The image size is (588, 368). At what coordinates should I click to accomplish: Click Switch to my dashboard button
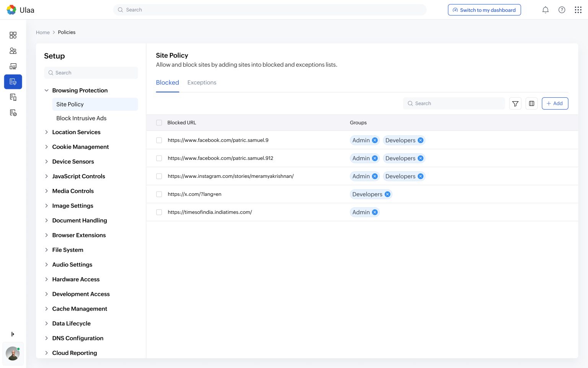click(484, 10)
